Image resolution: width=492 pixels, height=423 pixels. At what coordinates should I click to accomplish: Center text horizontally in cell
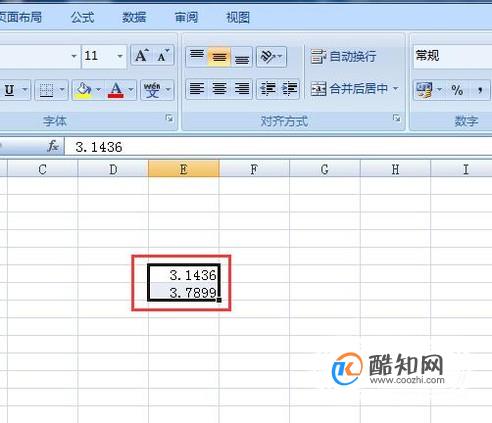pyautogui.click(x=219, y=89)
